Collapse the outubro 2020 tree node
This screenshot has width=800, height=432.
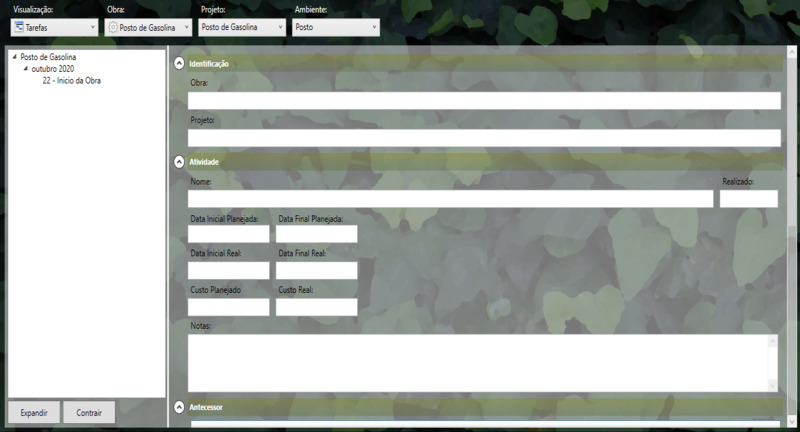pyautogui.click(x=26, y=69)
